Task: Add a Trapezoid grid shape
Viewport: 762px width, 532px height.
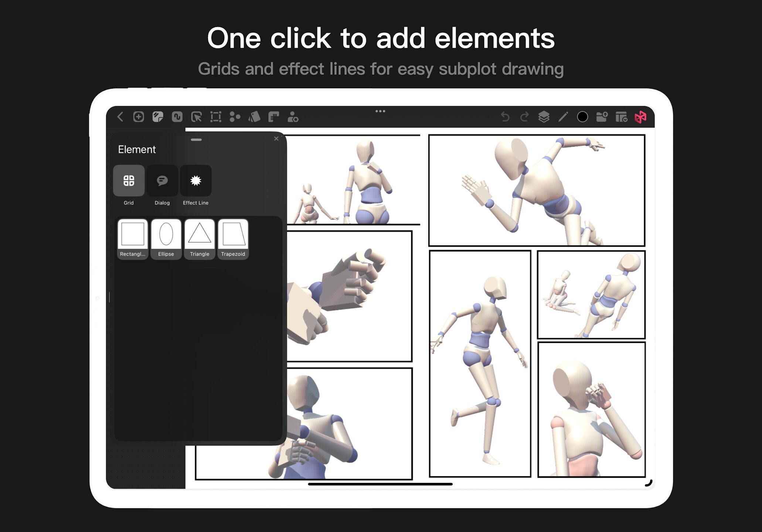Action: click(x=233, y=239)
